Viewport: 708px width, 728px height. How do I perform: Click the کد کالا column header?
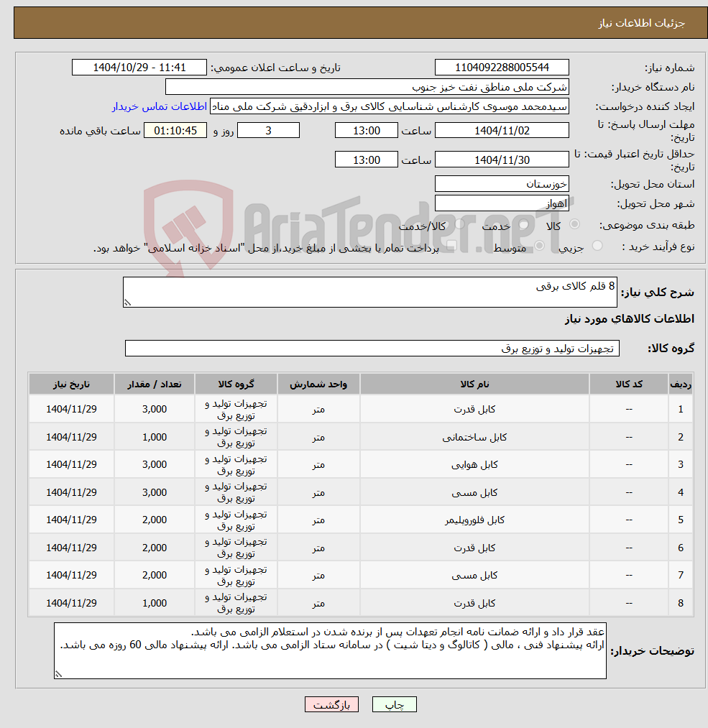click(x=629, y=384)
